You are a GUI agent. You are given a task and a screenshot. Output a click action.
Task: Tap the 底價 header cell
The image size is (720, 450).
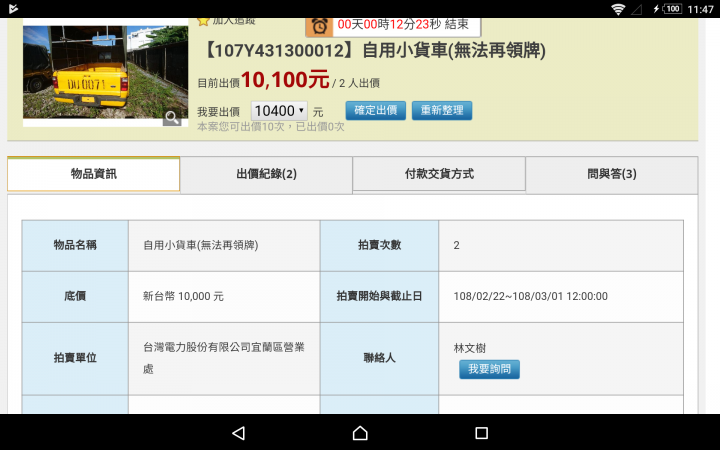click(x=75, y=296)
